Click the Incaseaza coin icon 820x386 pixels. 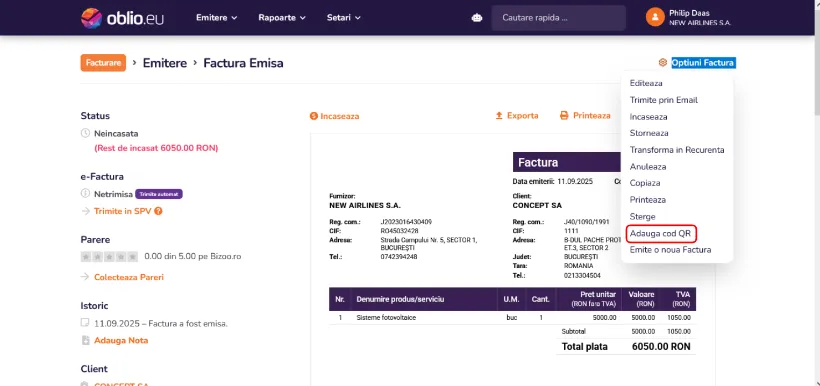tap(314, 116)
